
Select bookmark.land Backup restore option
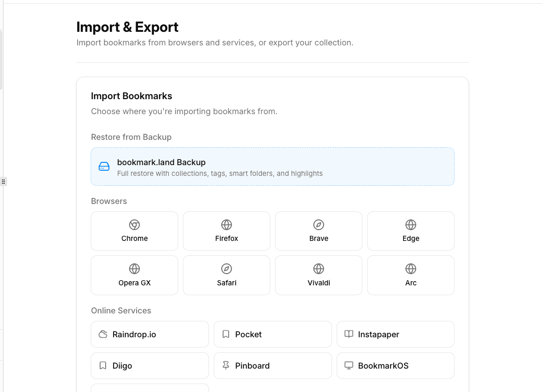(x=272, y=167)
